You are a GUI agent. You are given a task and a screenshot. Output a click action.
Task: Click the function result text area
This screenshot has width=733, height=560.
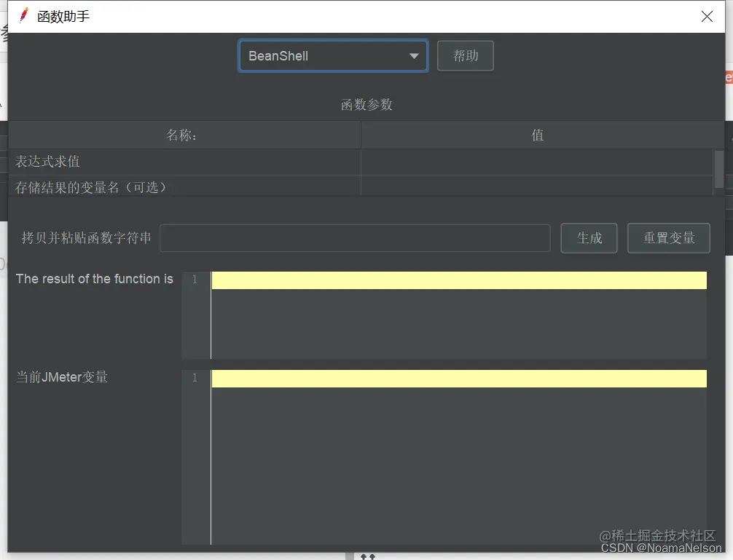point(458,315)
